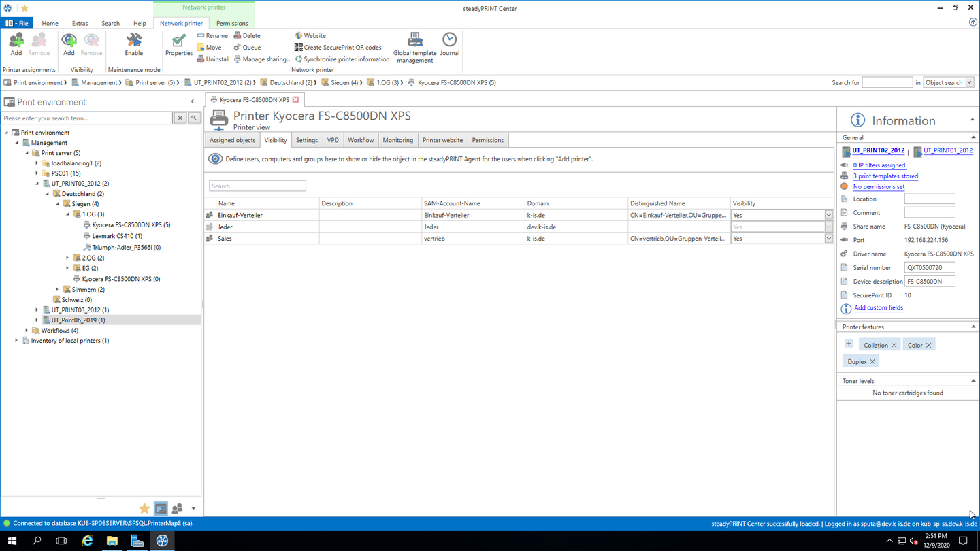
Task: Open printer Properties from the ribbon
Action: (x=179, y=44)
